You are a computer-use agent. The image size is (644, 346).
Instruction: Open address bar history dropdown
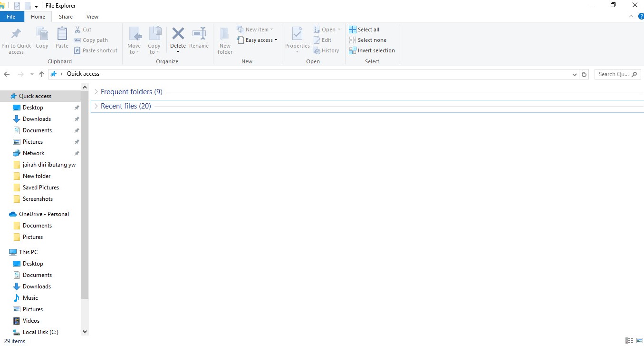pyautogui.click(x=574, y=74)
